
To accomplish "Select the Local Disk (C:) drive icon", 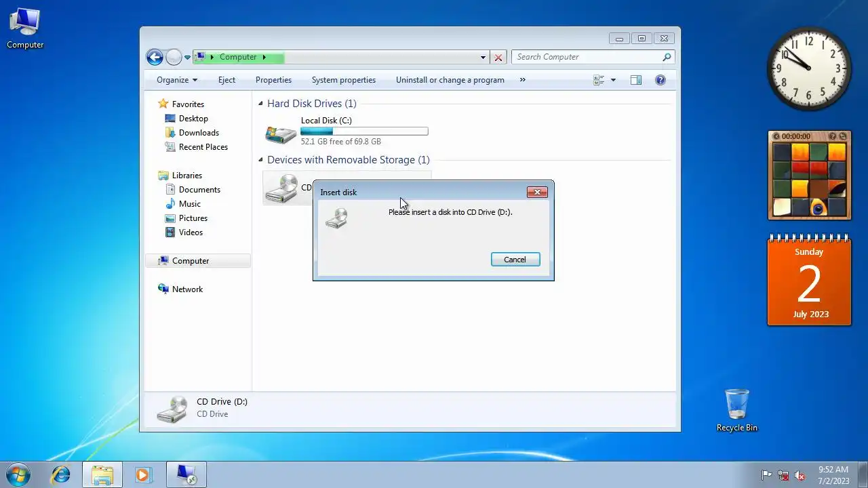I will tap(281, 134).
